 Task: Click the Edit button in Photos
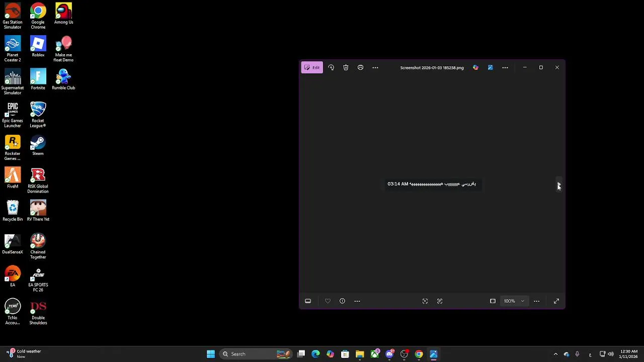(x=312, y=67)
